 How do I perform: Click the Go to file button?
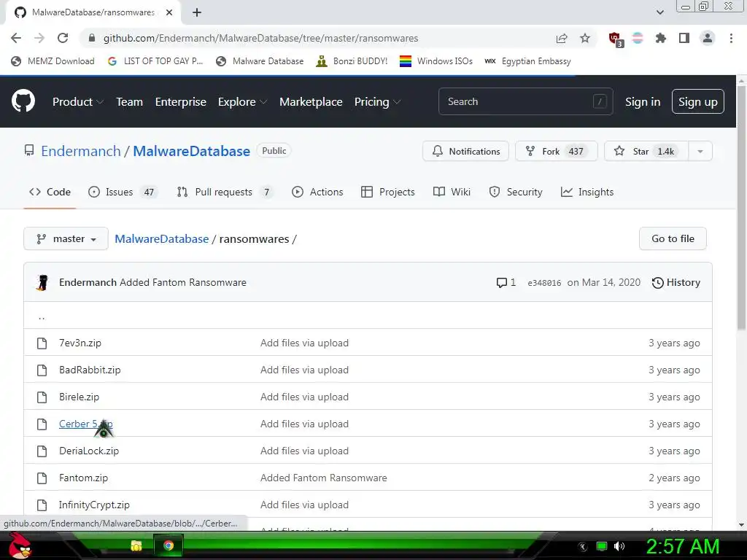673,238
